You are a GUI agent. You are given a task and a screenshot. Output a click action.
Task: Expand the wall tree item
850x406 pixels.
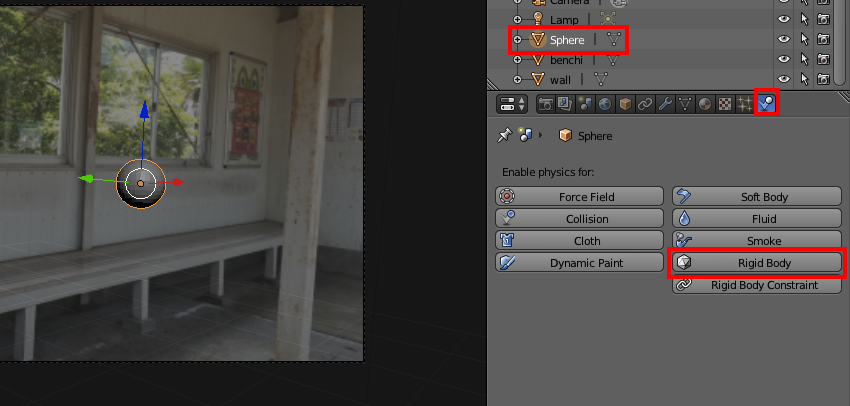coord(517,80)
